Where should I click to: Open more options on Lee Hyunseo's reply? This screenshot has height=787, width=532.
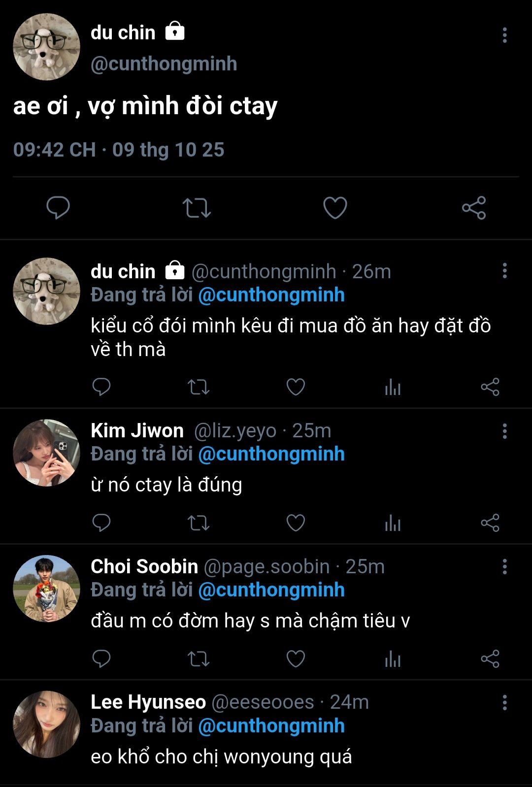tap(504, 702)
